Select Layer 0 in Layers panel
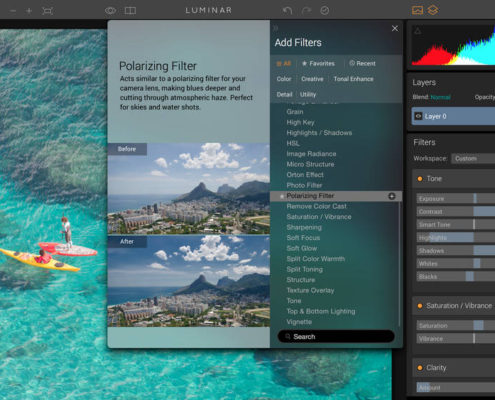The height and width of the screenshot is (400, 495). 453,116
